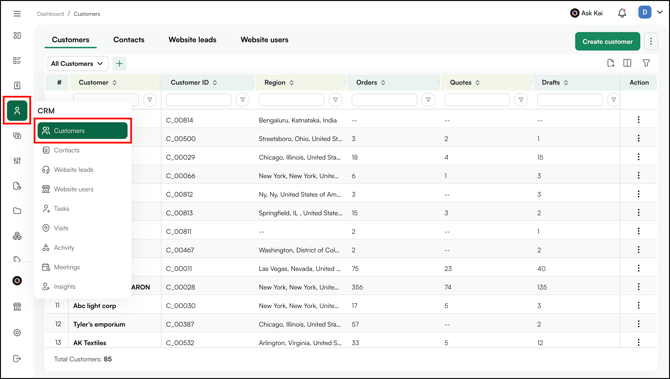Switch to the Customers tab
The width and height of the screenshot is (670, 379).
(x=71, y=40)
